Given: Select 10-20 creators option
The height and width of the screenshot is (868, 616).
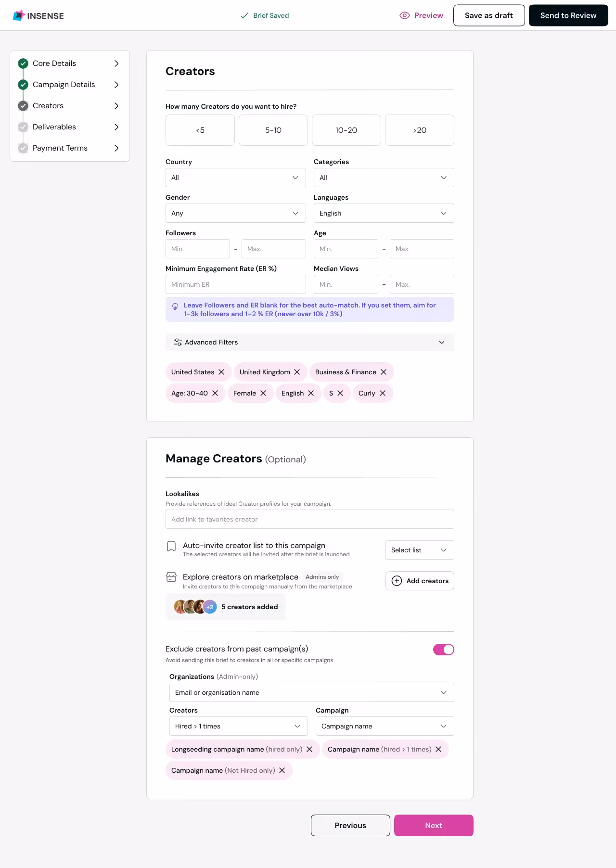Looking at the screenshot, I should click(346, 130).
